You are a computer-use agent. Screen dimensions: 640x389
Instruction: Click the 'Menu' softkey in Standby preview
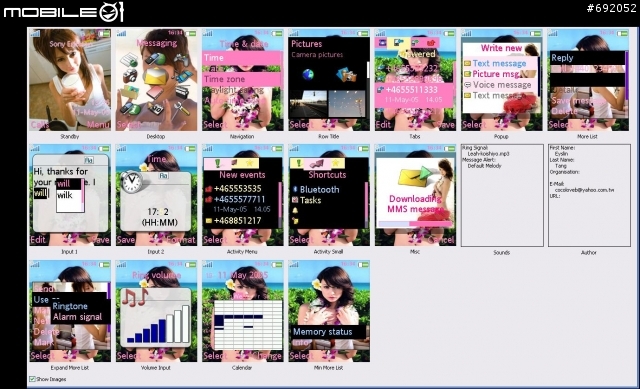(x=98, y=124)
